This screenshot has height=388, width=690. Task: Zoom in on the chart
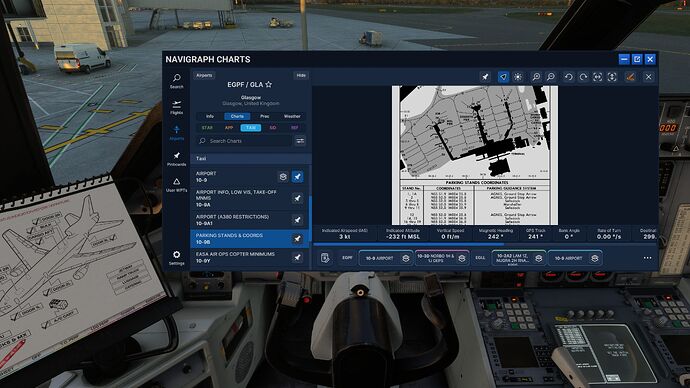(536, 77)
